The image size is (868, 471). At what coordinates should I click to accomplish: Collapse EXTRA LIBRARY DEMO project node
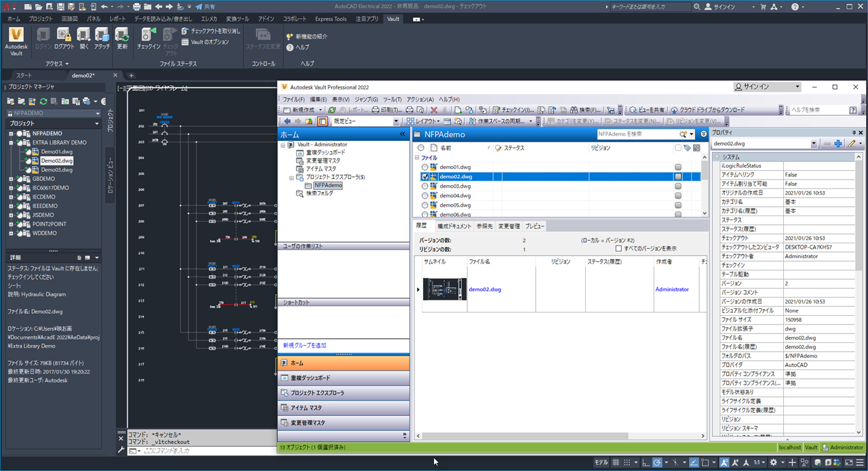click(12, 143)
